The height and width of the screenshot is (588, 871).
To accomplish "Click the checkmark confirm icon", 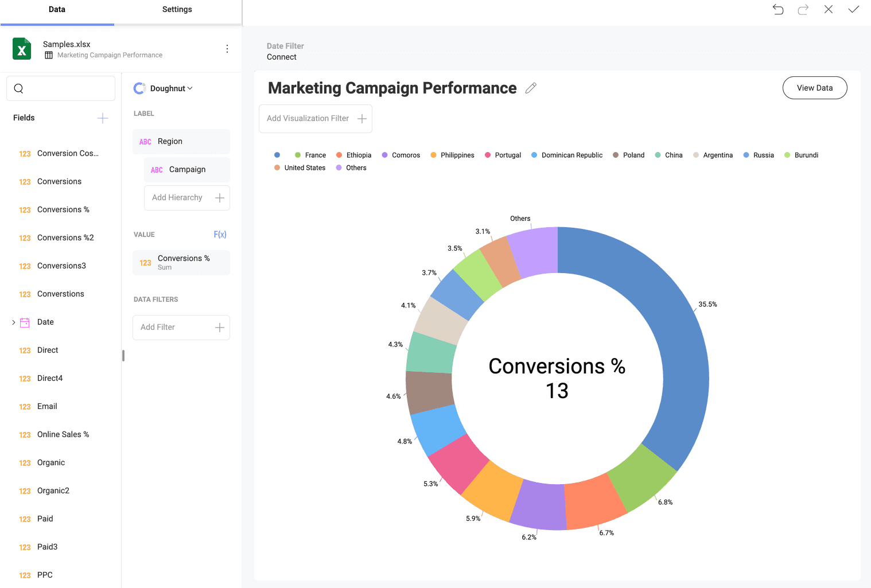I will pos(854,9).
